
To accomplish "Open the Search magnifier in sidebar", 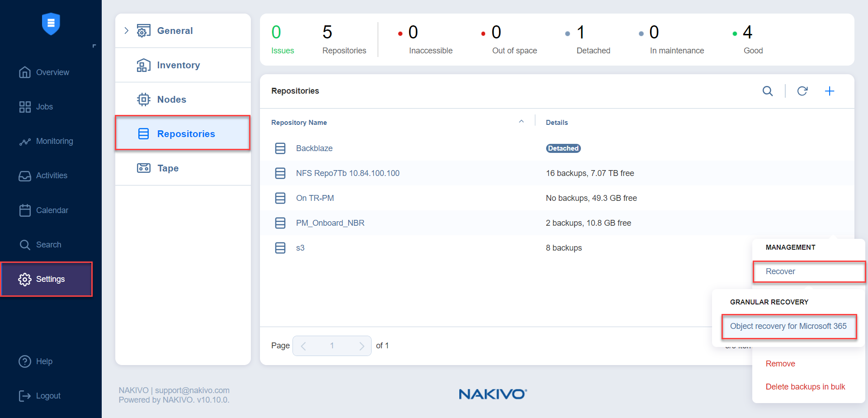I will (x=25, y=245).
